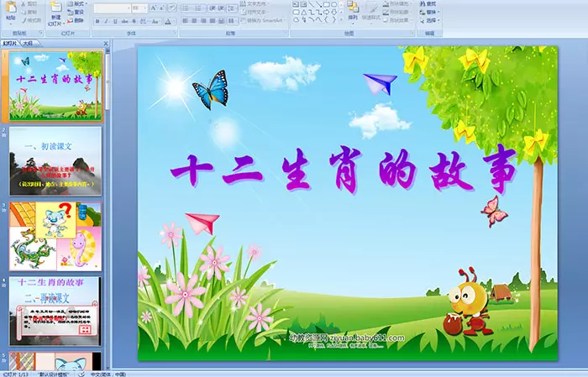
Task: Select the Down Arrow shape
Action: tap(333, 13)
